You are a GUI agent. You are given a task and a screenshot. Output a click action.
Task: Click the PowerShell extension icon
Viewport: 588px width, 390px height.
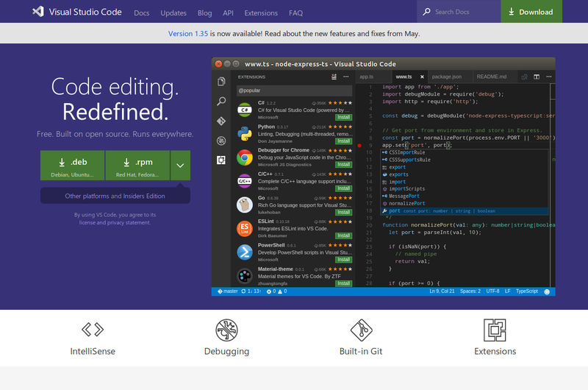click(245, 252)
